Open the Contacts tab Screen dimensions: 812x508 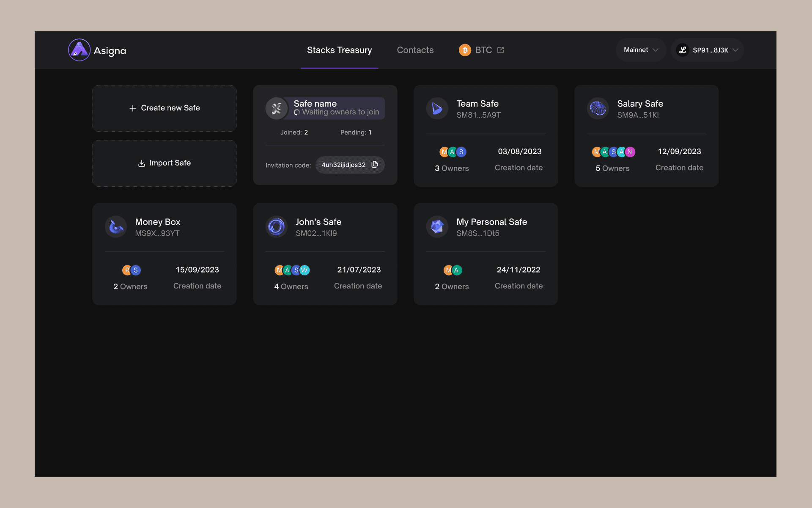[x=415, y=50]
